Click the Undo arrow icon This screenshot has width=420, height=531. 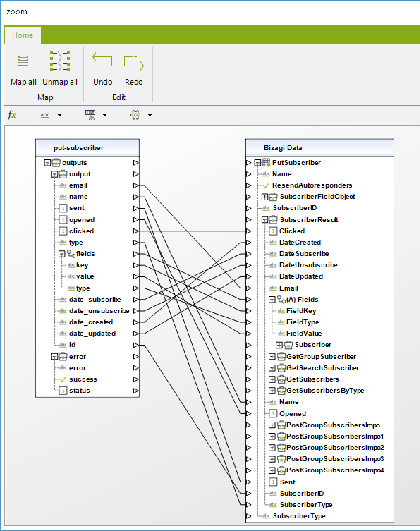coord(102,60)
